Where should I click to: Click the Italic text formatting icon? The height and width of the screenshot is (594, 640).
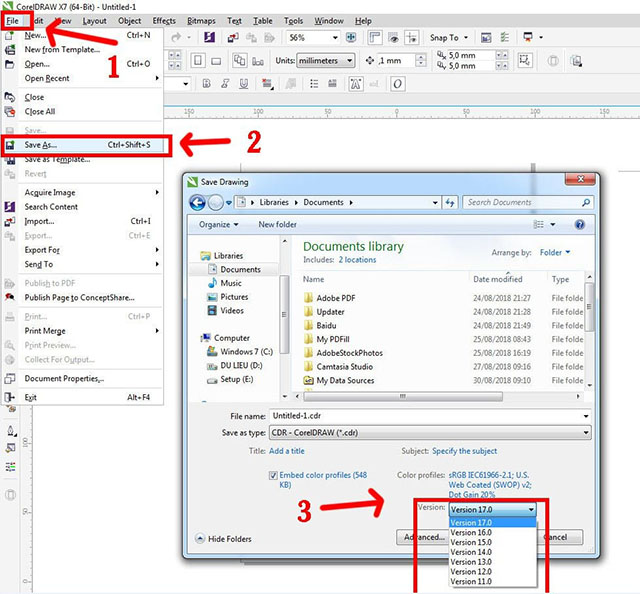225,84
